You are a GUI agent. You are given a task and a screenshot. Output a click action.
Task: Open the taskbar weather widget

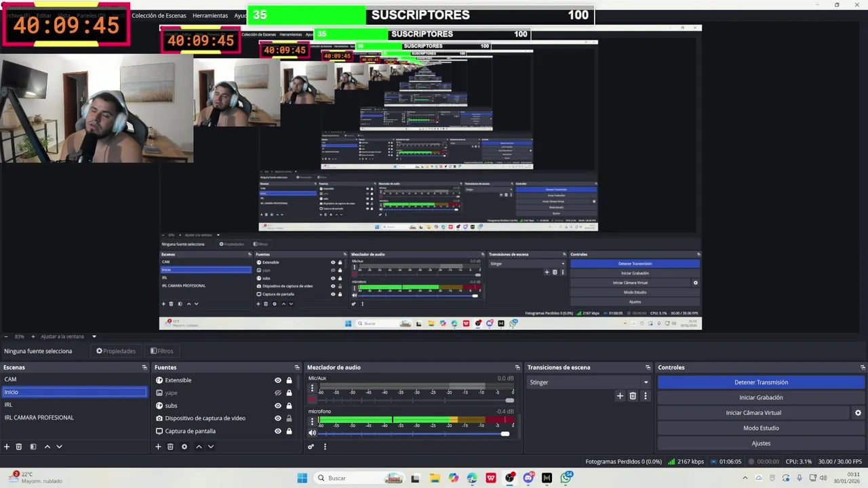point(35,478)
